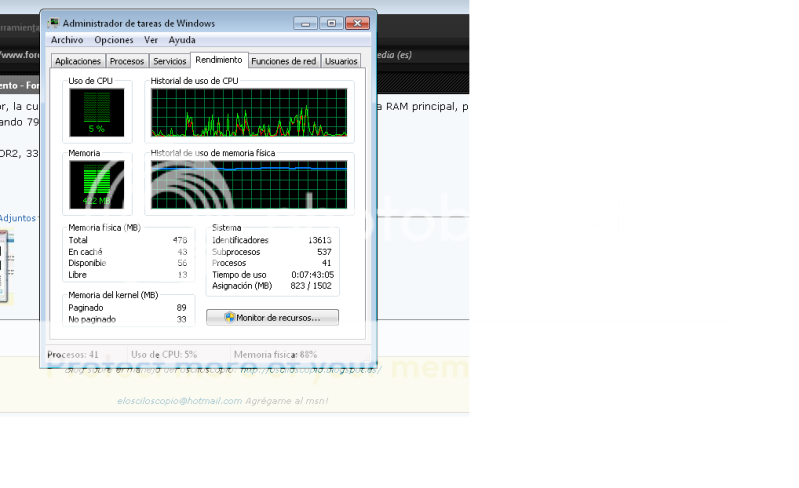
Task: Open the Archivo menu
Action: point(67,40)
